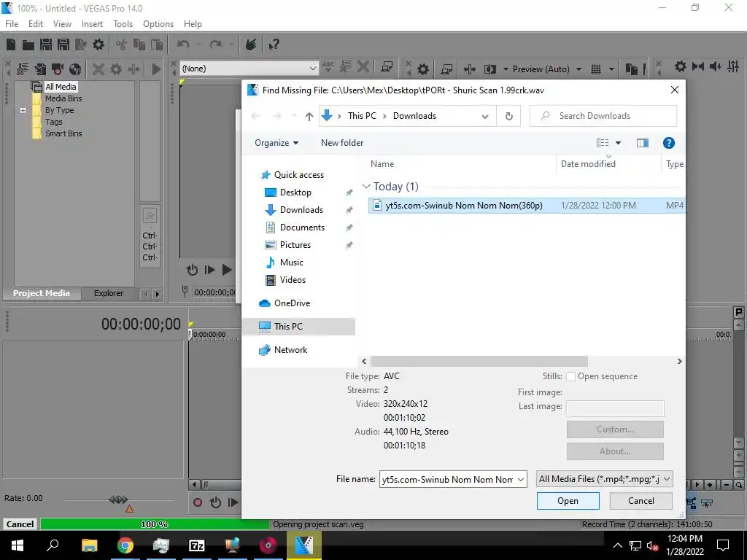Click the Copy icon in main toolbar

coord(139,44)
